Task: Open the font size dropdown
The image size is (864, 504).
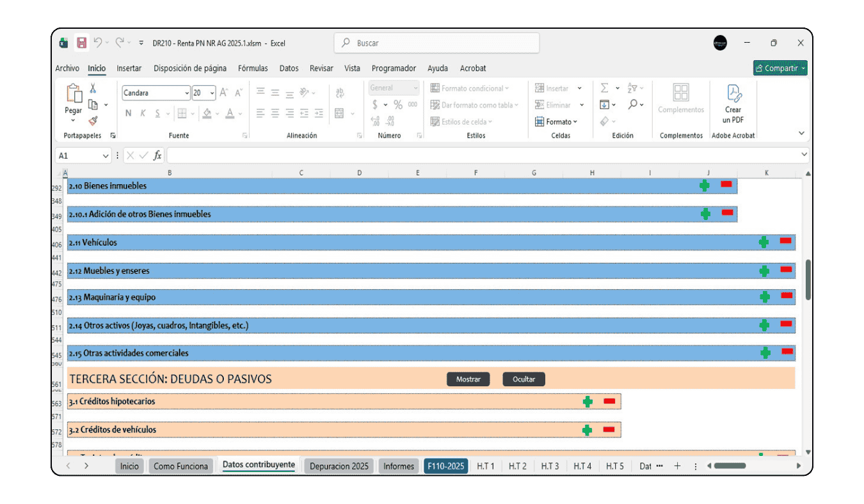Action: (212, 93)
